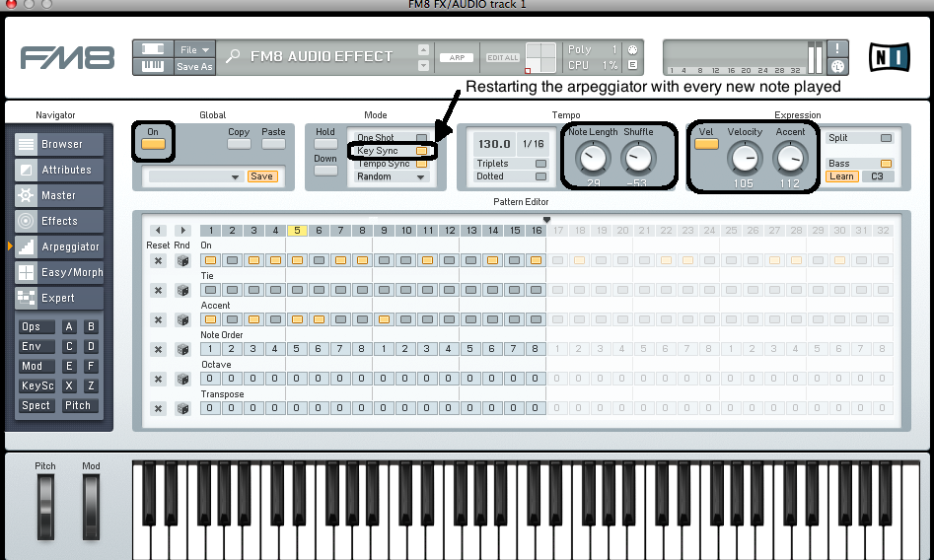Viewport: 934px width, 560px height.
Task: Click the ARP button in header
Action: [x=457, y=58]
